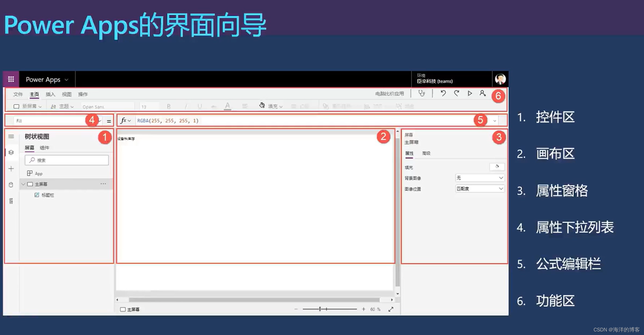
Task: Toggle Underline text formatting
Action: point(200,106)
